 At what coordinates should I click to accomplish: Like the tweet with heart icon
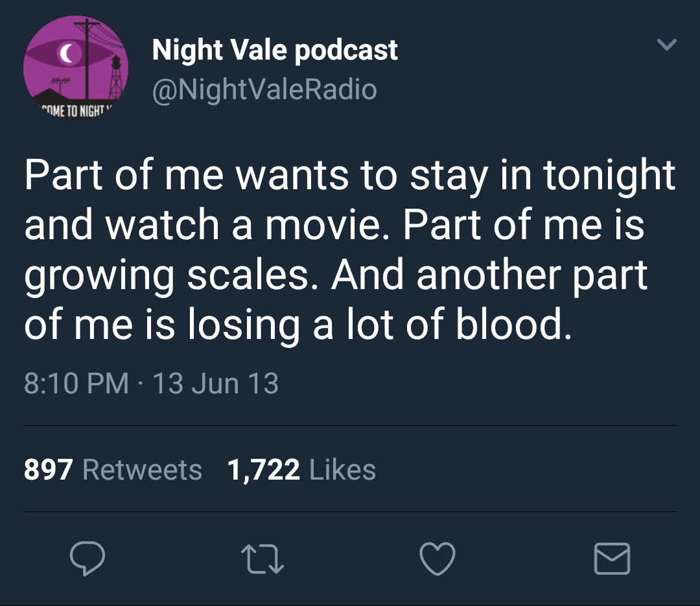point(437,559)
